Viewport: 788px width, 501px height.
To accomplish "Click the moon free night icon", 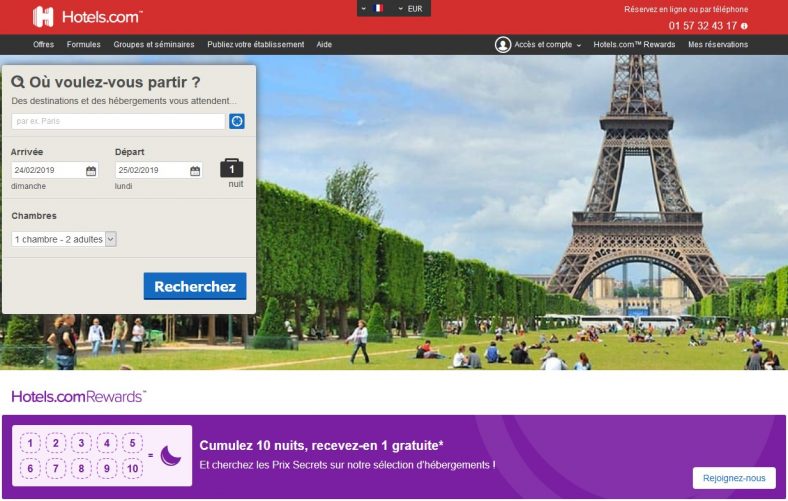I will [x=170, y=456].
